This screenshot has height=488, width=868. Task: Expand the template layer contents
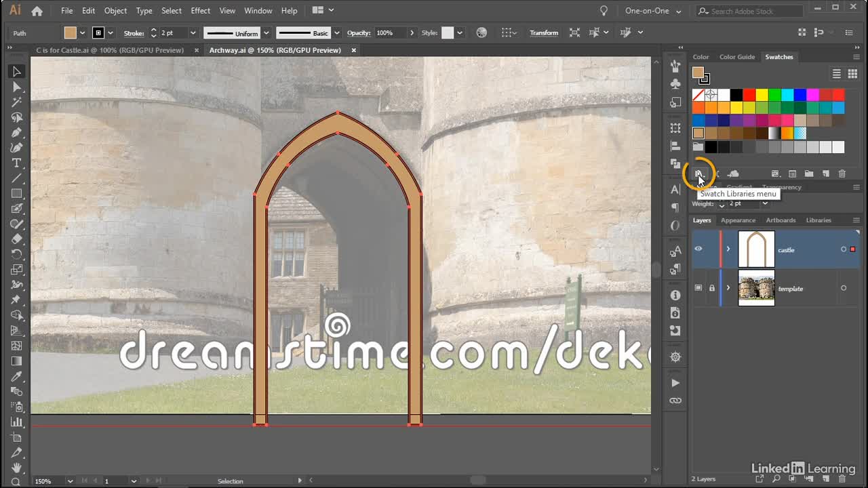coord(728,288)
